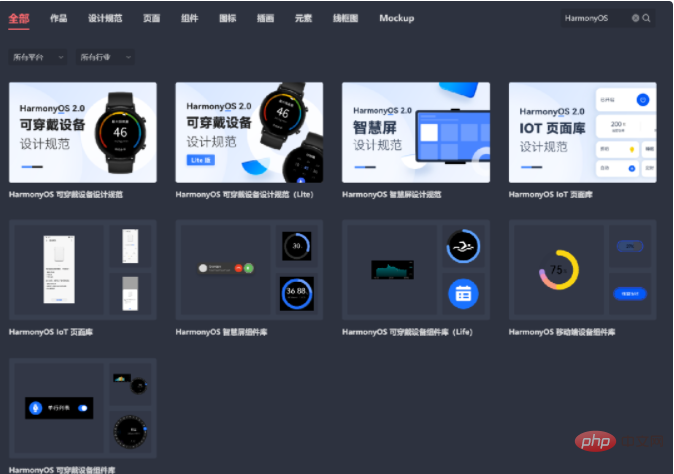This screenshot has width=674, height=474.
Task: Click the swimming activity ring icon
Action: tap(463, 246)
